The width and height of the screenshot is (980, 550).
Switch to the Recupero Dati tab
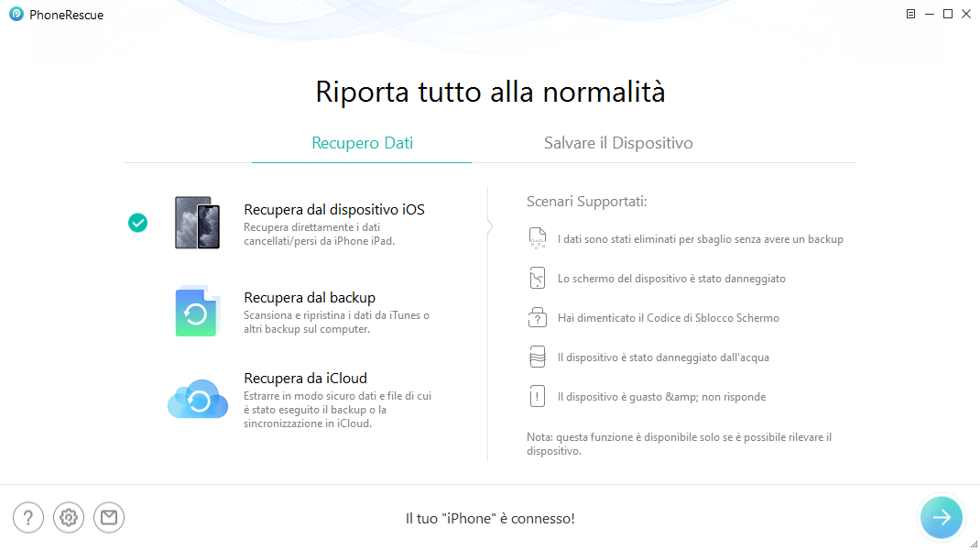point(362,143)
